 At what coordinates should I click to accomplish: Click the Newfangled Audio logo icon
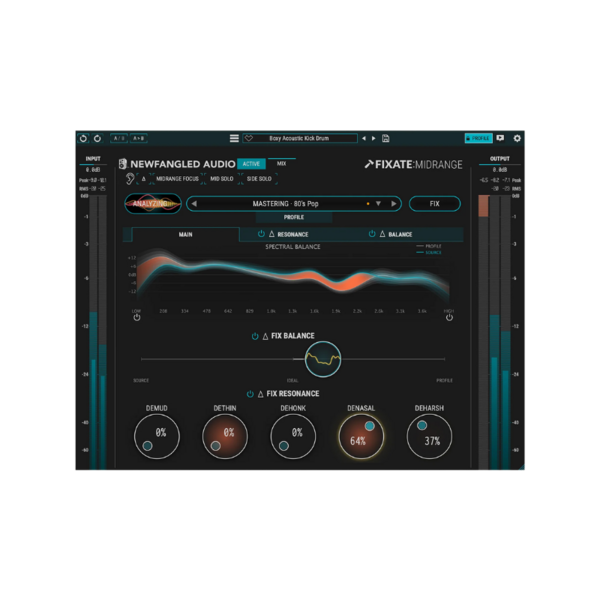[x=122, y=164]
